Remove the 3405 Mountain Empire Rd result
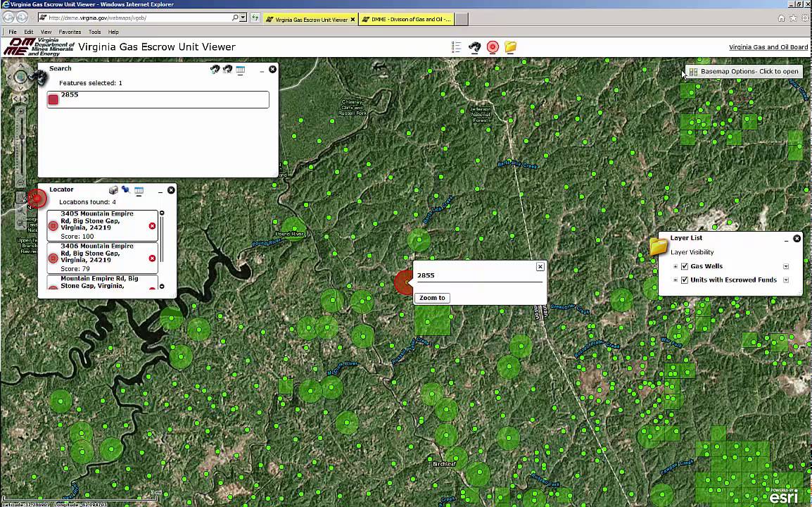The image size is (812, 507). pos(152,226)
